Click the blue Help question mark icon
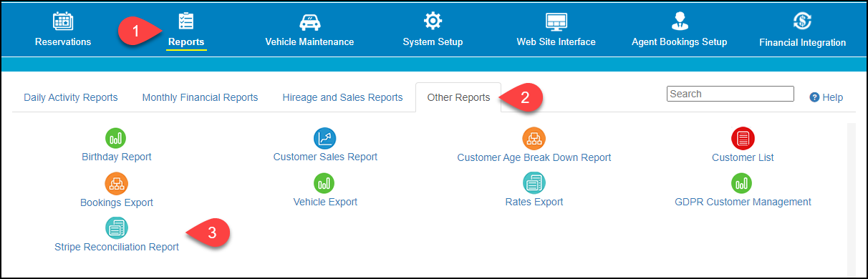 coord(814,97)
